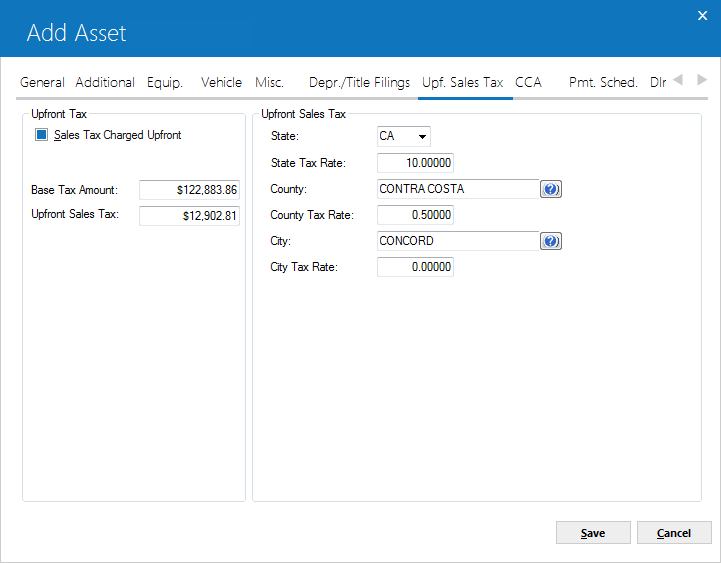Open the Vehicle tab
This screenshot has width=721, height=563.
221,82
